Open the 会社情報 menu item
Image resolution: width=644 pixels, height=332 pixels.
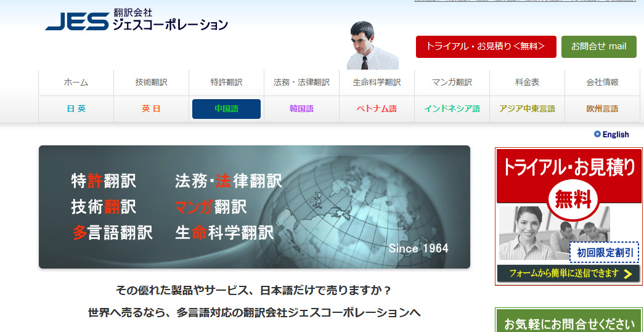tap(602, 83)
